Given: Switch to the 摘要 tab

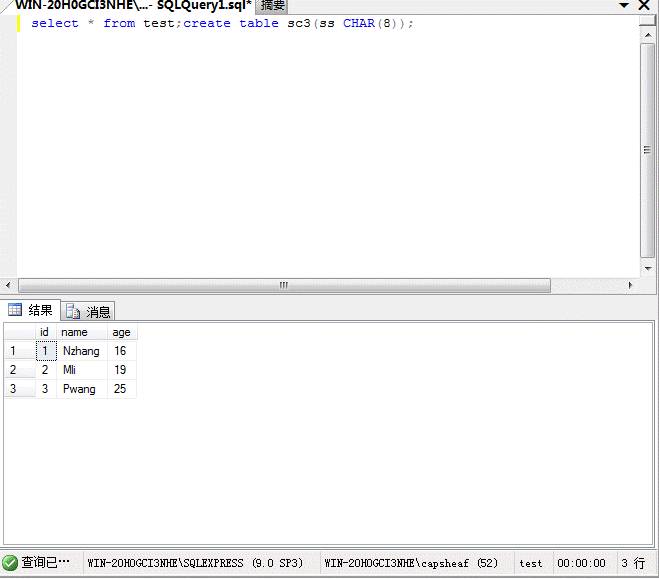Looking at the screenshot, I should pyautogui.click(x=273, y=5).
